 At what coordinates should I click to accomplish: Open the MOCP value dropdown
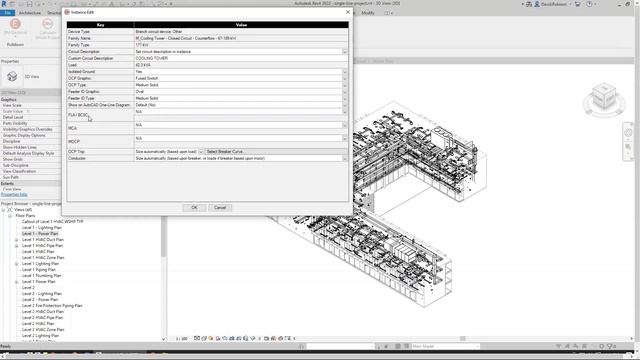click(345, 138)
